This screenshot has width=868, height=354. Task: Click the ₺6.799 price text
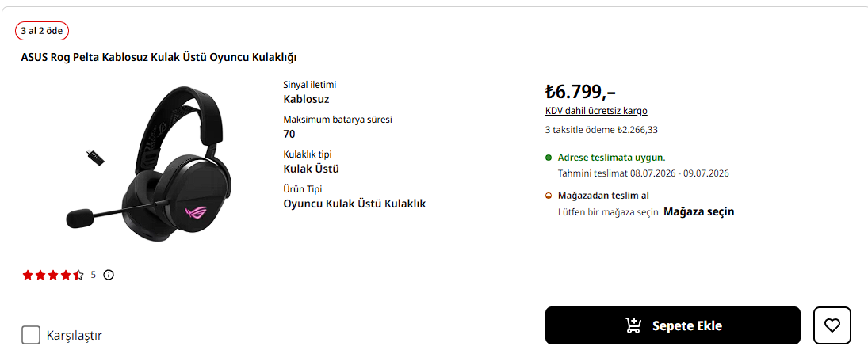pyautogui.click(x=580, y=91)
